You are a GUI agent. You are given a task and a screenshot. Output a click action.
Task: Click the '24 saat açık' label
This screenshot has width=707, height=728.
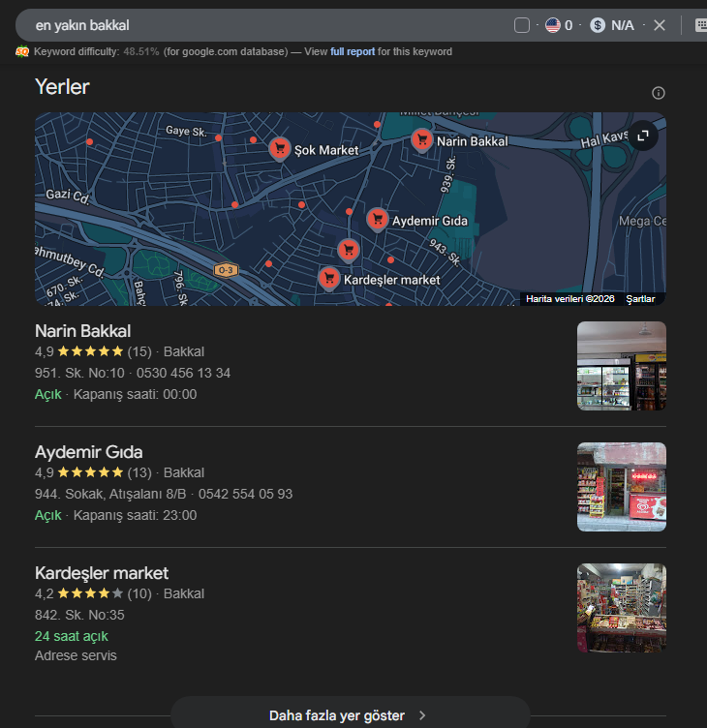coord(71,636)
